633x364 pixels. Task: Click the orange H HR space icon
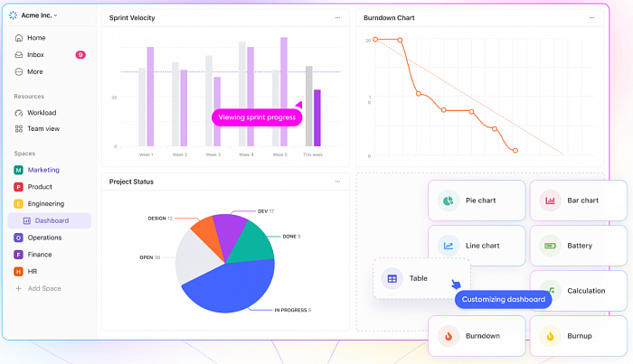point(18,272)
